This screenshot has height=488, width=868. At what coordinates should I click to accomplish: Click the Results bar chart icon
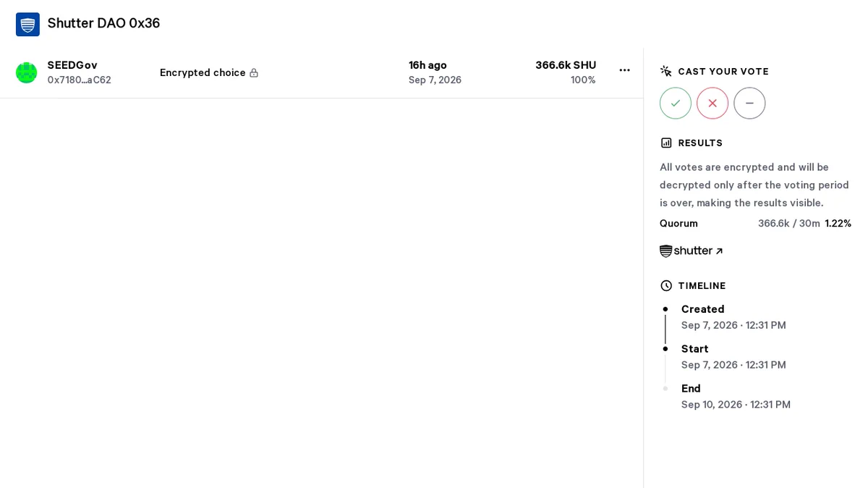coord(666,143)
